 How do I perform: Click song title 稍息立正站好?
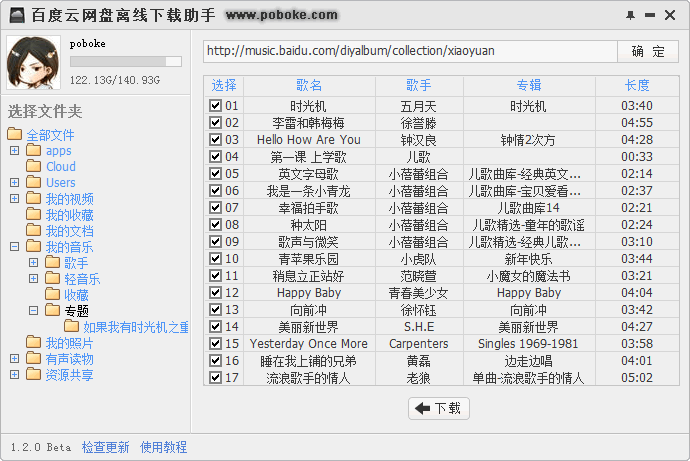308,276
